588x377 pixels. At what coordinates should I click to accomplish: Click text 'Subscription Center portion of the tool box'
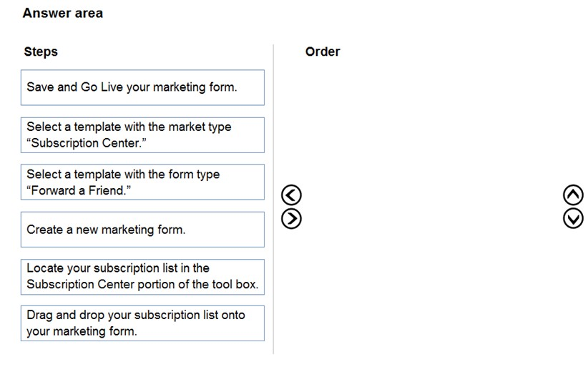click(x=142, y=284)
